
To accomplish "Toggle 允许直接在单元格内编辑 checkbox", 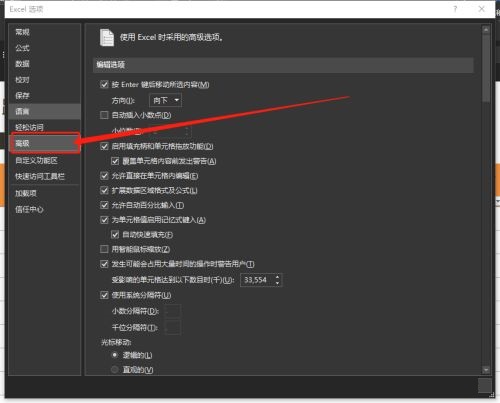I will click(104, 176).
